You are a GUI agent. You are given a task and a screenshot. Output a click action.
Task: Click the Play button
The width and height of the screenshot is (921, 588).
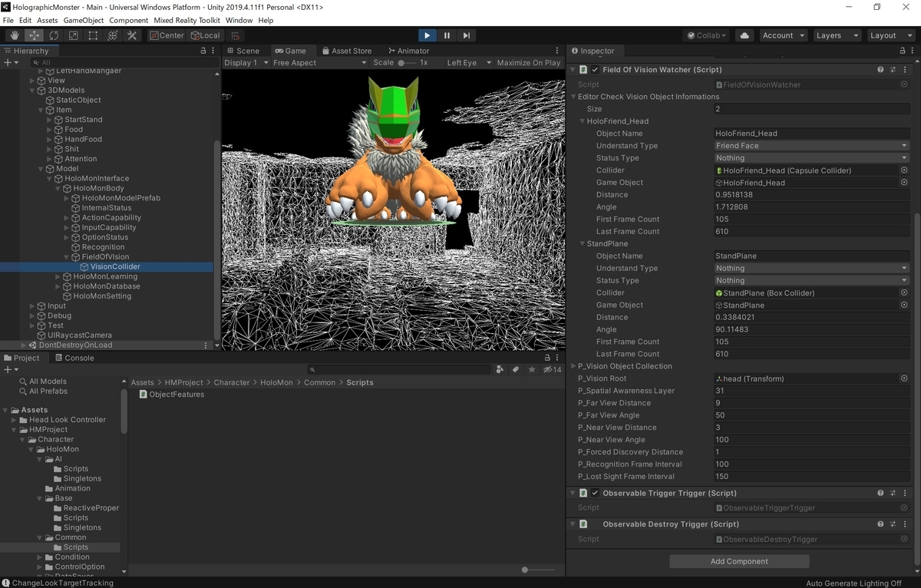pyautogui.click(x=427, y=35)
